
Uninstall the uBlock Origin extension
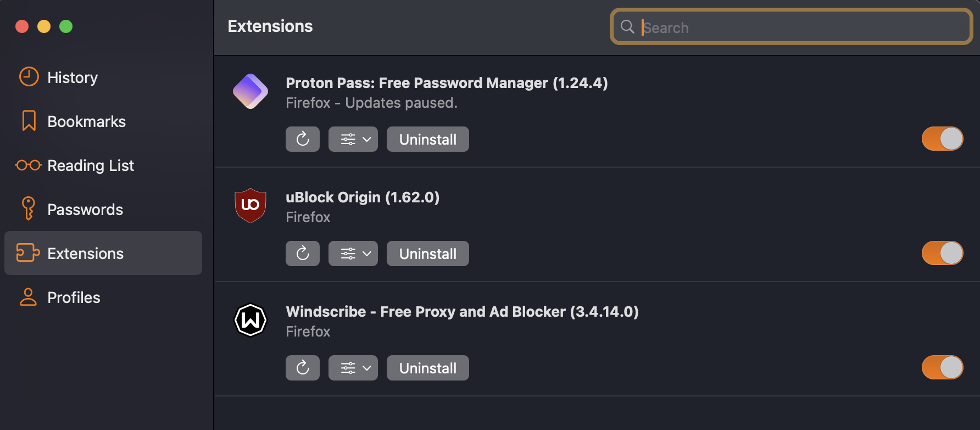click(427, 253)
